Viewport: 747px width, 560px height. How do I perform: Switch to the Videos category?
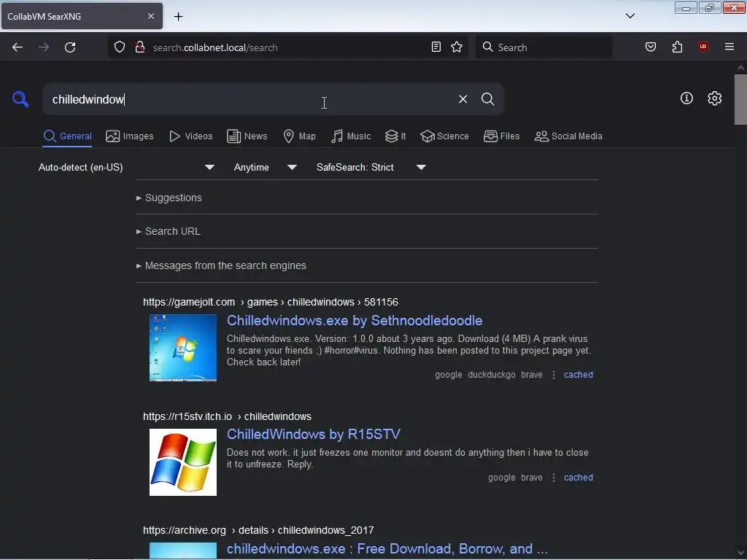pyautogui.click(x=190, y=136)
